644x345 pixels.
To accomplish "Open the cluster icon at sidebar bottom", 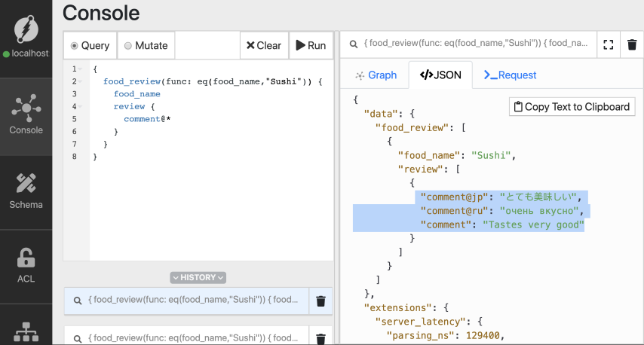I will point(26,331).
